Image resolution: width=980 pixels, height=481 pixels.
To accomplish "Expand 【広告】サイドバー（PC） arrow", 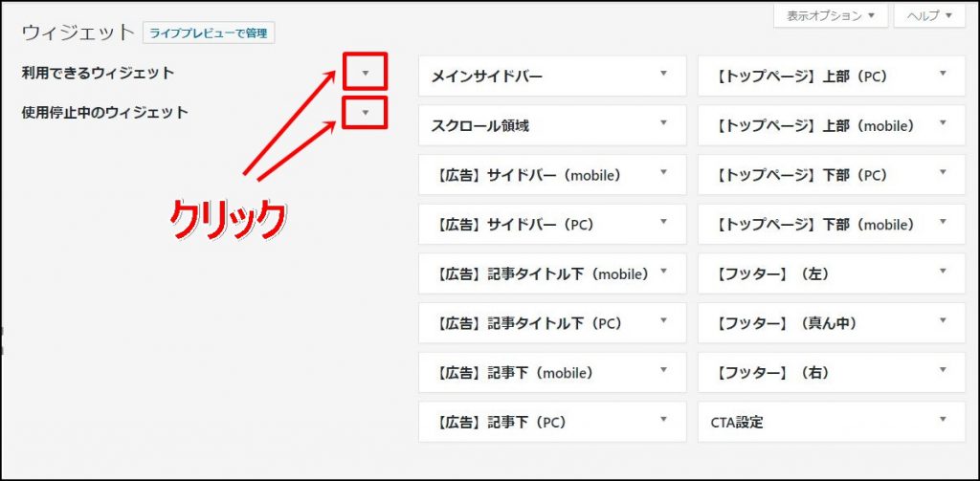I will point(664,221).
